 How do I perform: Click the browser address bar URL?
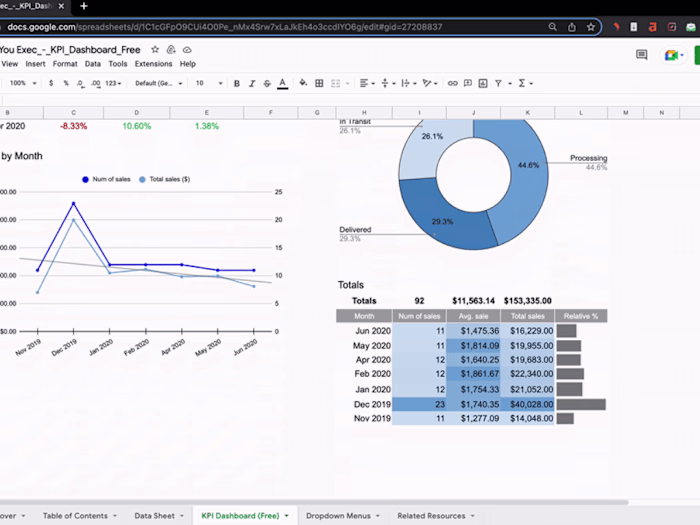click(x=225, y=27)
